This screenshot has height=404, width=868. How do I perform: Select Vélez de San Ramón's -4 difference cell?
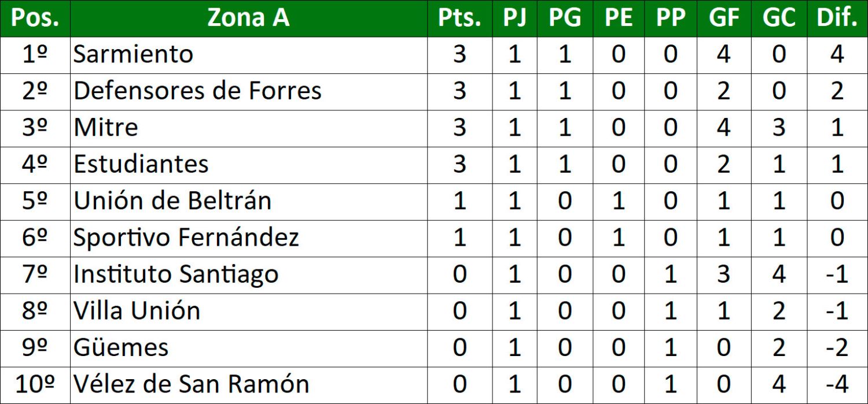coord(837,384)
